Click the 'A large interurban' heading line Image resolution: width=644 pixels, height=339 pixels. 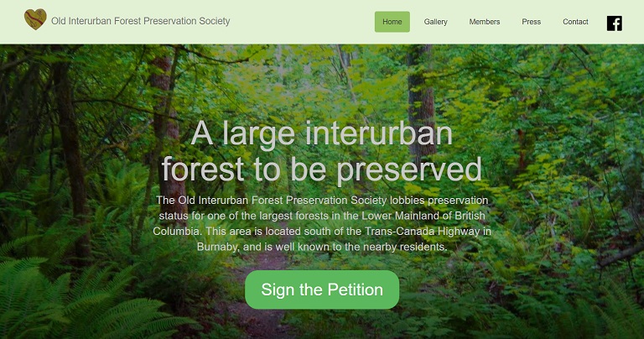(322, 133)
